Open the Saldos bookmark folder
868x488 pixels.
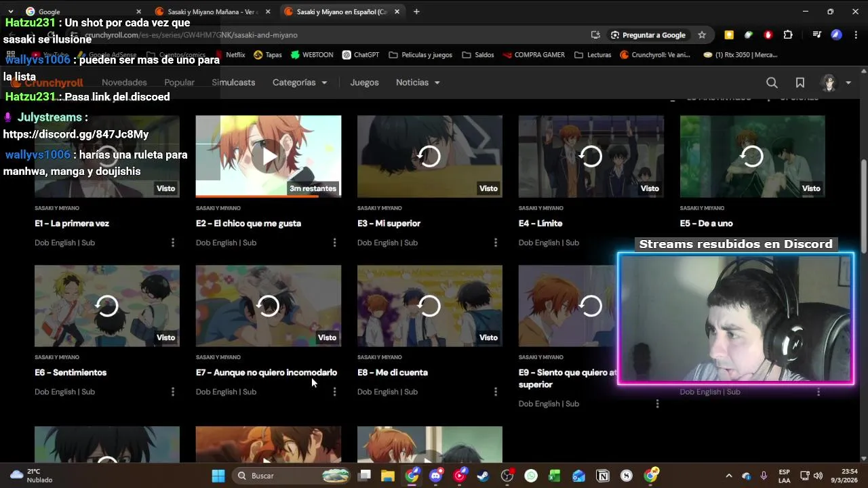[478, 55]
